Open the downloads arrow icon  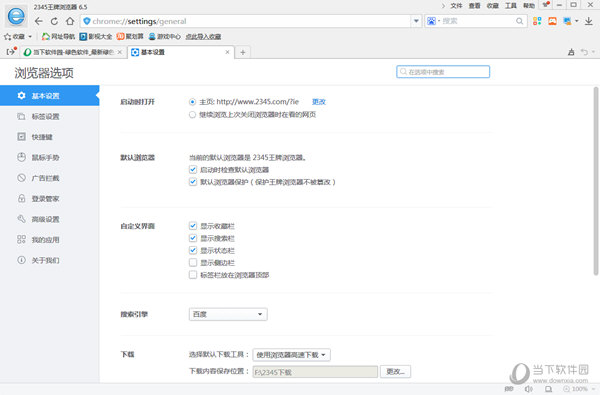point(589,21)
